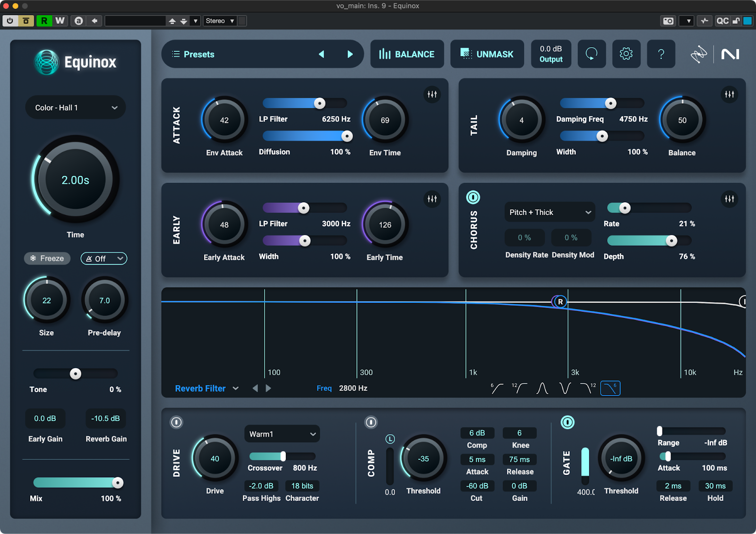Viewport: 756px width, 534px height.
Task: Select the bell peak filter shape icon
Action: (x=542, y=388)
